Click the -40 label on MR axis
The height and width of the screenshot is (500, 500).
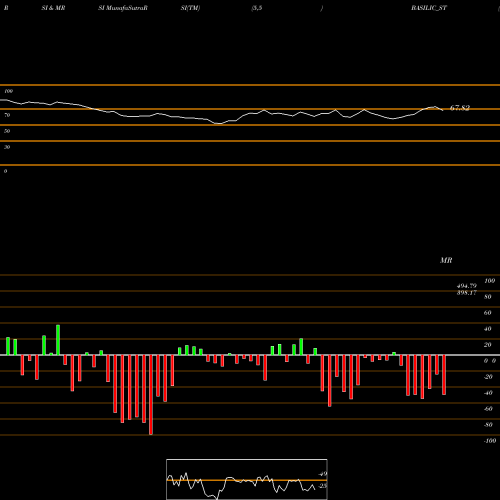point(488,393)
